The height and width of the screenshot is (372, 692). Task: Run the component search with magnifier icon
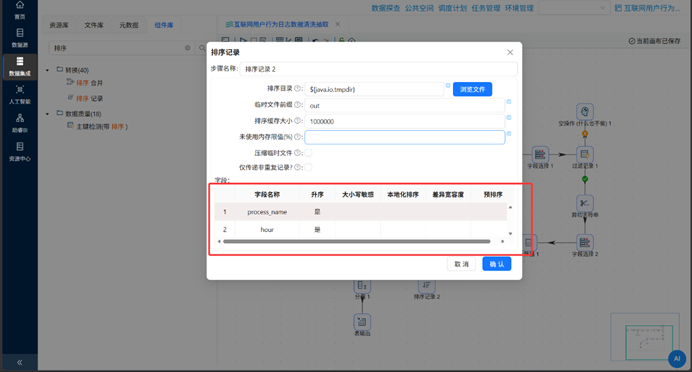pos(202,48)
